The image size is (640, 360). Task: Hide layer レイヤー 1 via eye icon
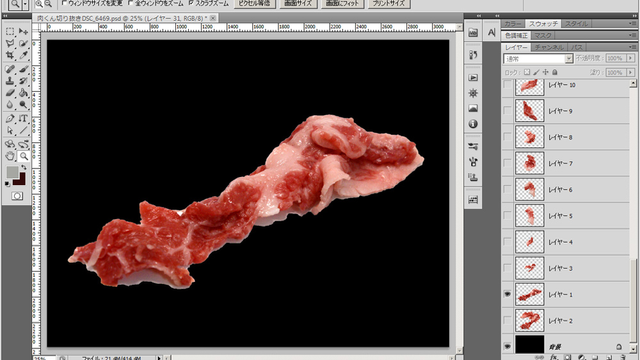click(x=507, y=294)
